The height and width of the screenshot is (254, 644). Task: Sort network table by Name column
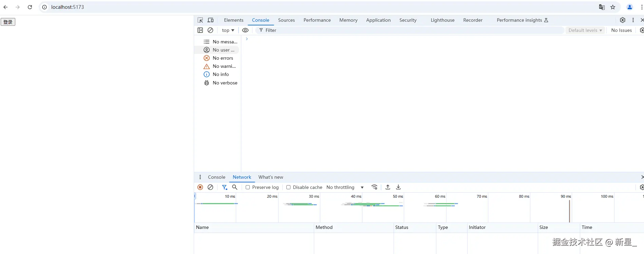[254, 228]
